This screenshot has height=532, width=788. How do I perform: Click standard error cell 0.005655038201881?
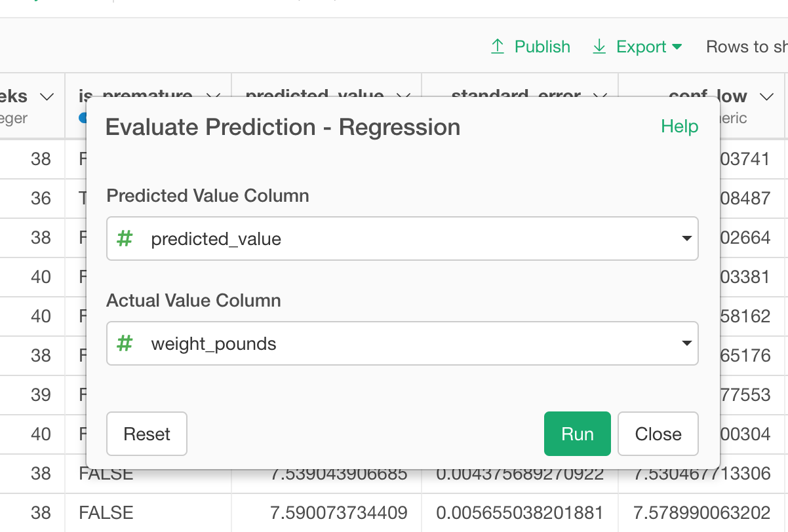click(x=520, y=512)
